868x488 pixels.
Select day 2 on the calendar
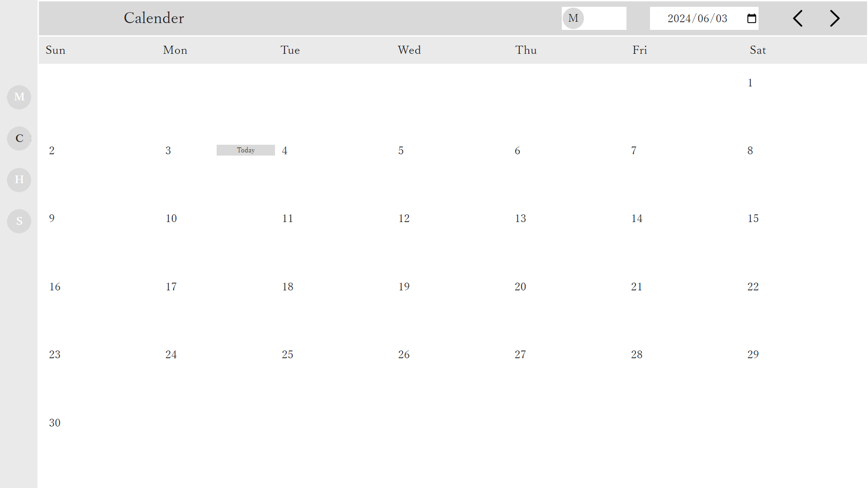click(x=52, y=151)
